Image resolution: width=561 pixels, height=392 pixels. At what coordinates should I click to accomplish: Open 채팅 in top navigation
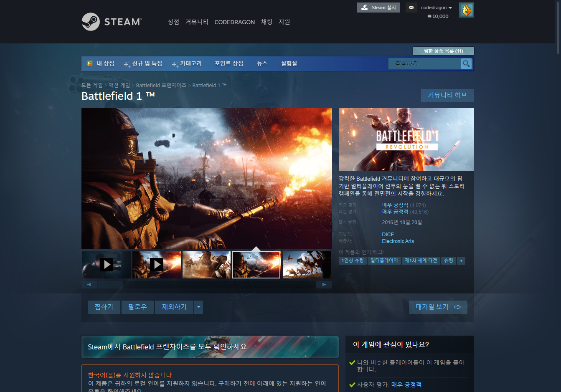[267, 22]
